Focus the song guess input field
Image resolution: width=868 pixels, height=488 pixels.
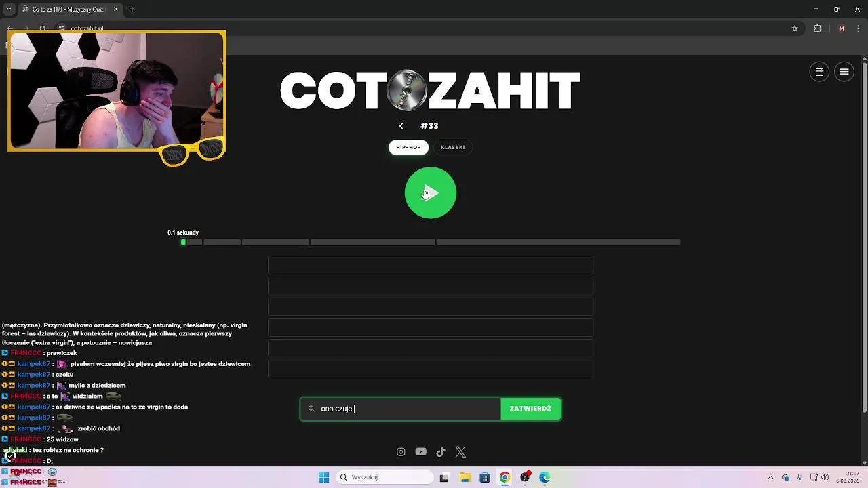click(401, 409)
